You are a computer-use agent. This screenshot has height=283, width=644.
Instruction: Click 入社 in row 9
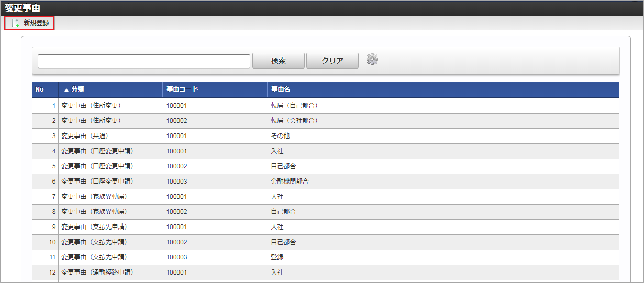(277, 227)
